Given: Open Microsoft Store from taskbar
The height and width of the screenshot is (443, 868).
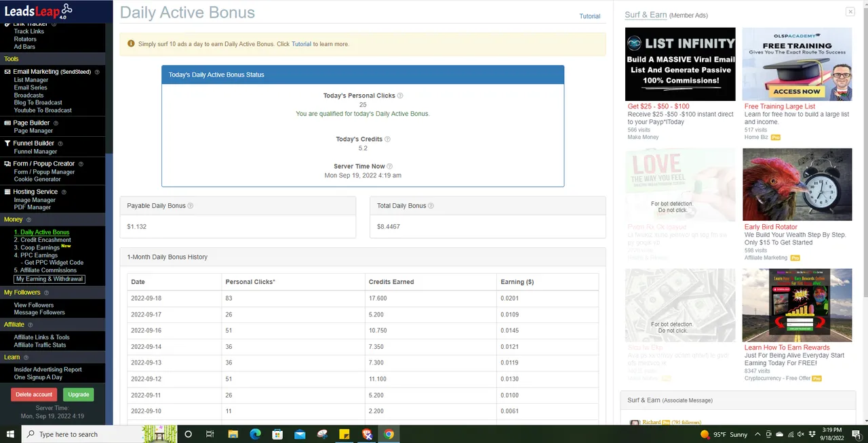Looking at the screenshot, I should click(x=277, y=434).
